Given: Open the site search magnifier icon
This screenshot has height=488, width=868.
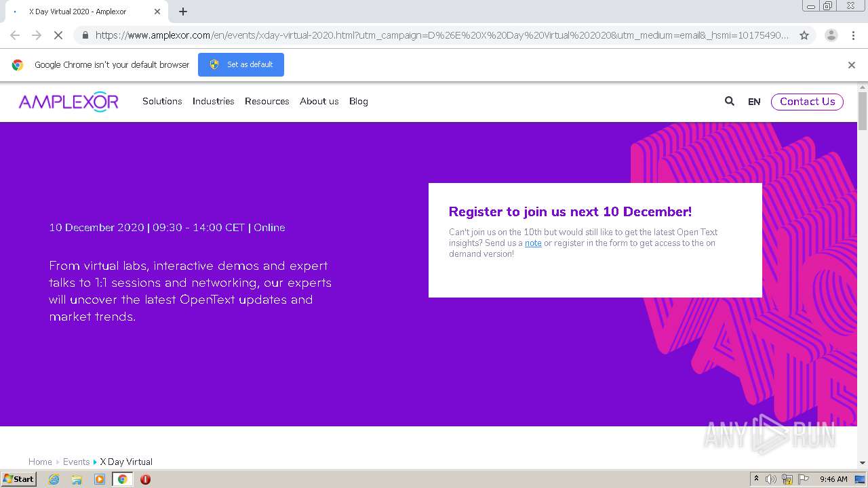Looking at the screenshot, I should tap(730, 101).
